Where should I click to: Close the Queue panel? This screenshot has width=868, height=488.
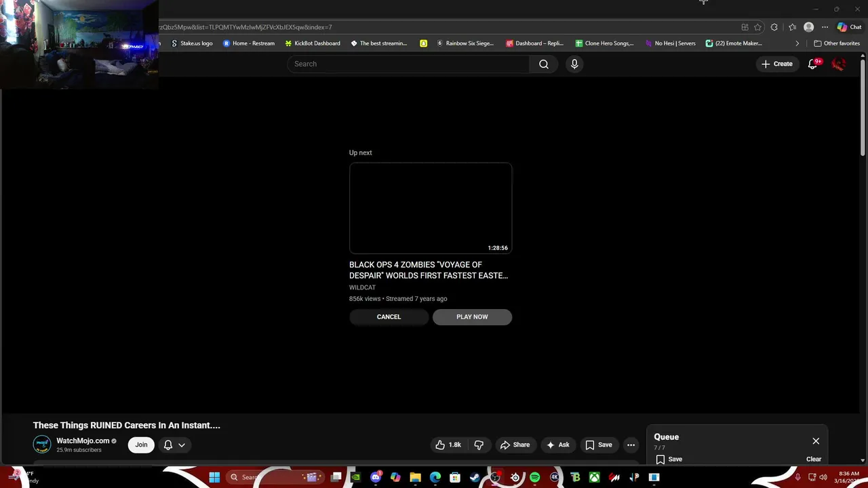click(x=816, y=441)
